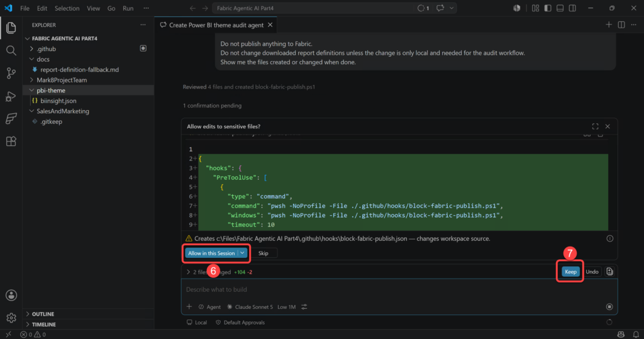Toggle the primary side bar
This screenshot has width=644, height=339.
point(548,8)
